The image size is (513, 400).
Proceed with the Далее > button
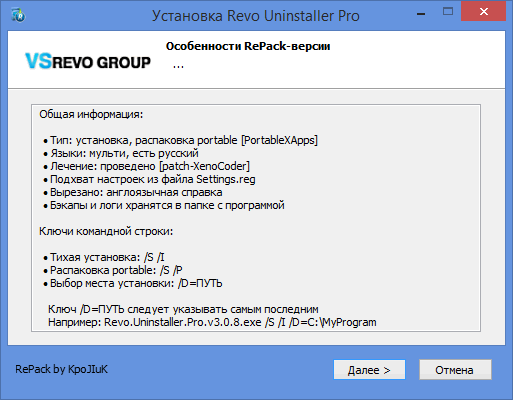pyautogui.click(x=369, y=370)
